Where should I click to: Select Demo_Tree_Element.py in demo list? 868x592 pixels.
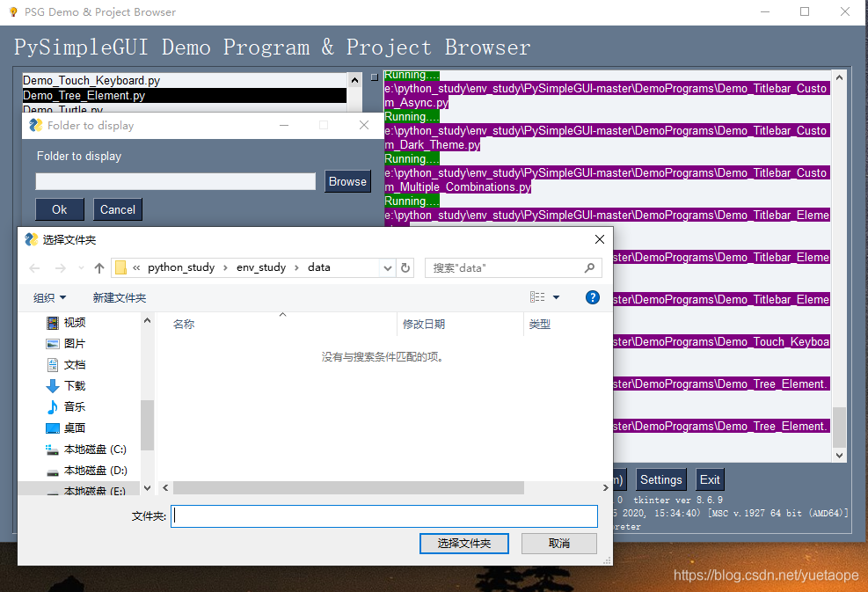coord(185,95)
